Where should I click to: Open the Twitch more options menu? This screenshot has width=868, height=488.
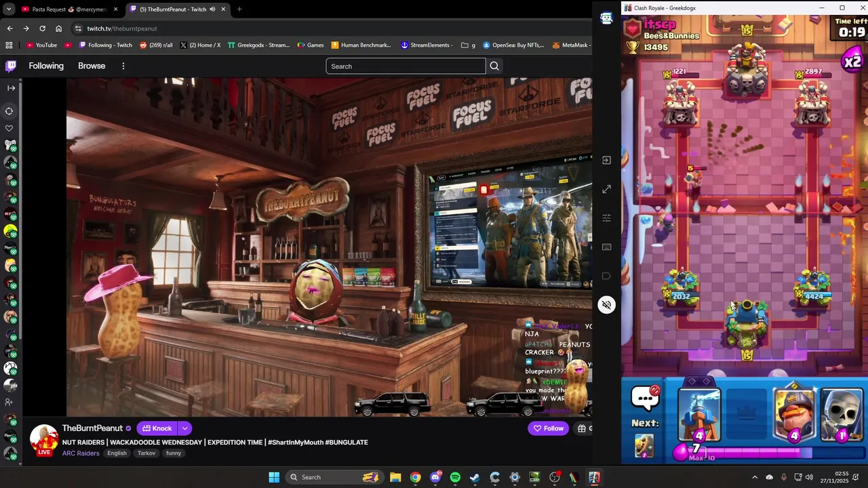(123, 66)
